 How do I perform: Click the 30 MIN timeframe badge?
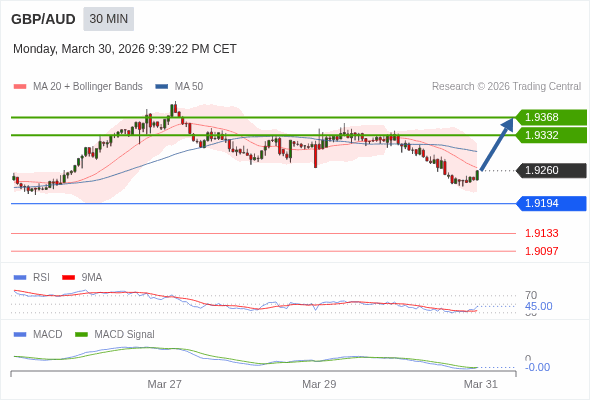pos(108,19)
